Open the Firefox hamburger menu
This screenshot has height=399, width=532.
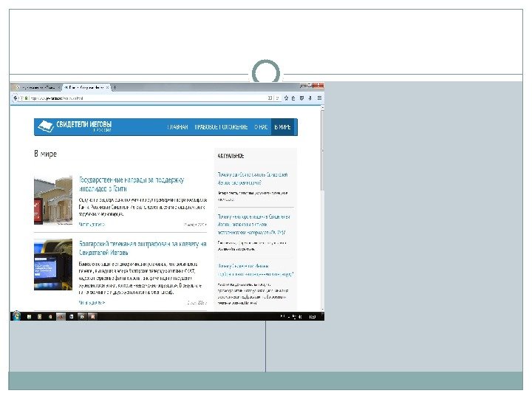point(319,98)
